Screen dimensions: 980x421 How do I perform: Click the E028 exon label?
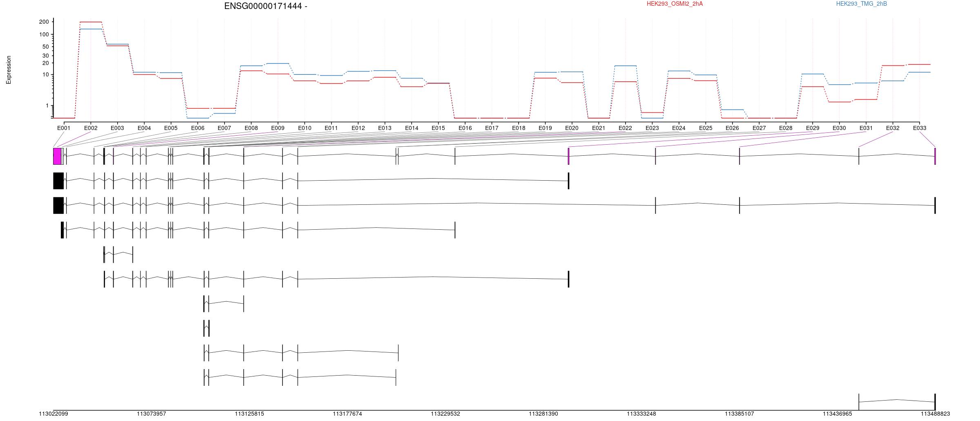click(x=786, y=128)
